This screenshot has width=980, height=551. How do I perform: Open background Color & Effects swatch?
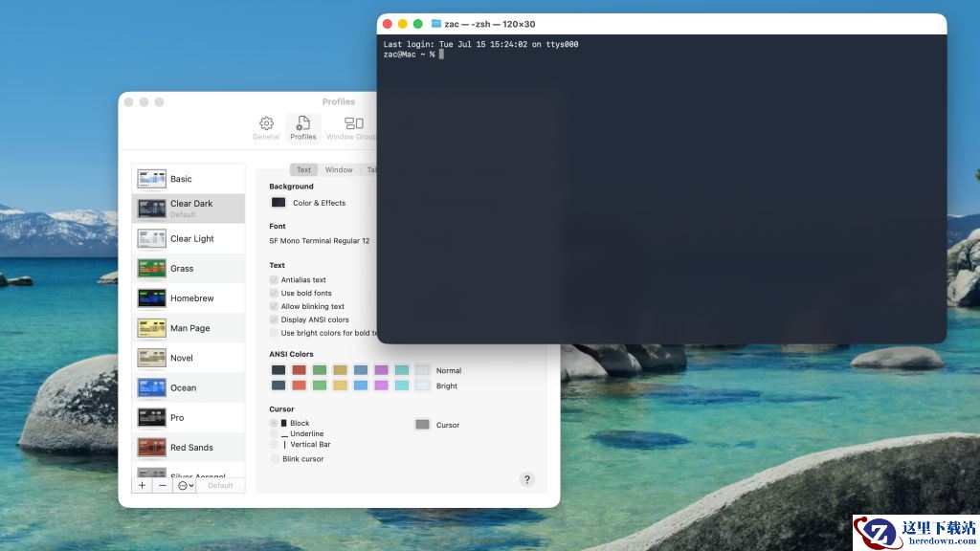[278, 203]
